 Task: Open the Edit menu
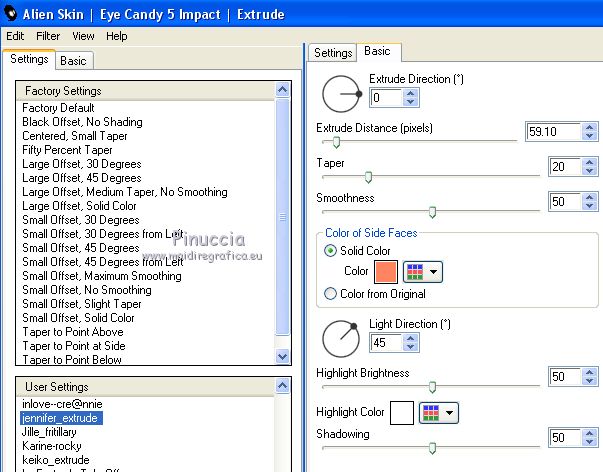pos(15,36)
